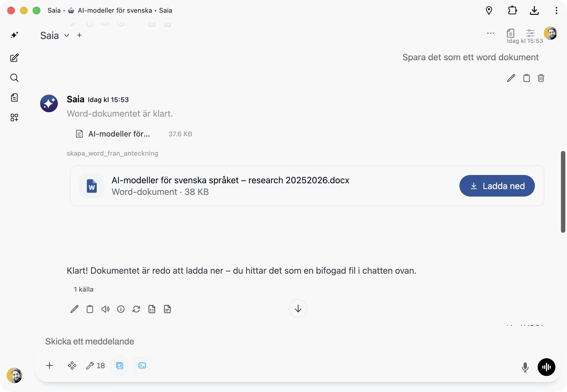Toggle the code interpreter button in the composer
This screenshot has height=392, width=567.
click(x=142, y=365)
